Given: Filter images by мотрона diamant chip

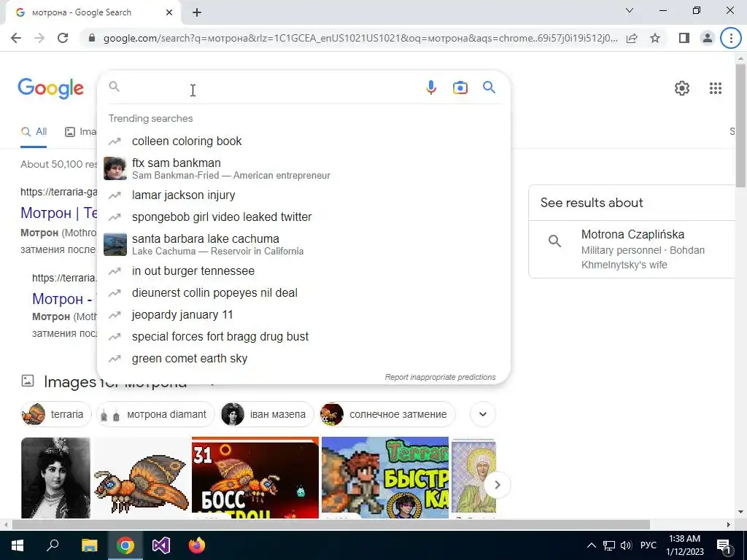Looking at the screenshot, I should 156,414.
